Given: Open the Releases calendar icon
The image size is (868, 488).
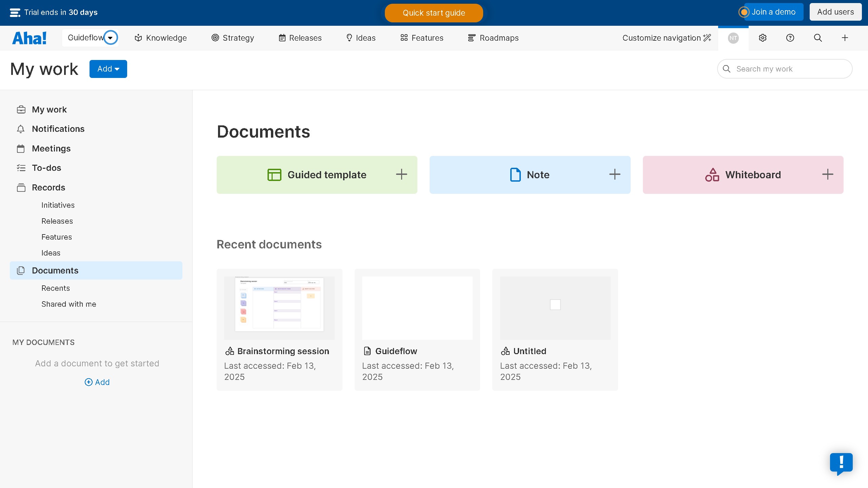Looking at the screenshot, I should pos(282,38).
